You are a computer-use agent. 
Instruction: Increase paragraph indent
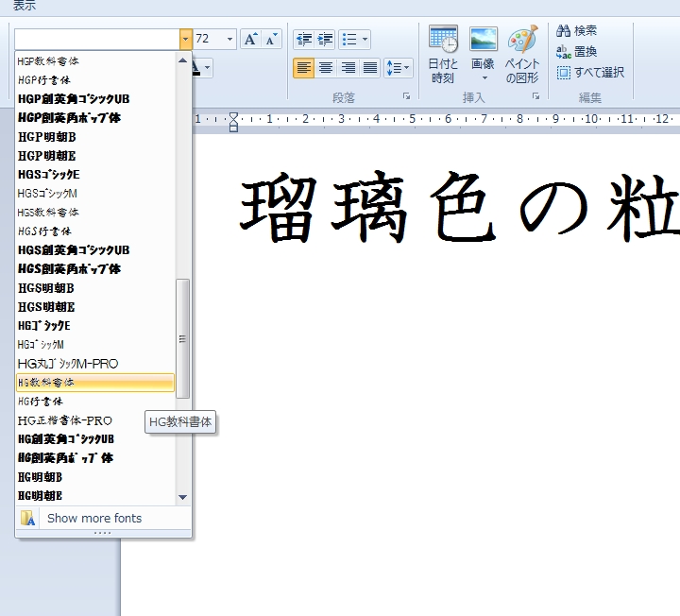point(325,40)
